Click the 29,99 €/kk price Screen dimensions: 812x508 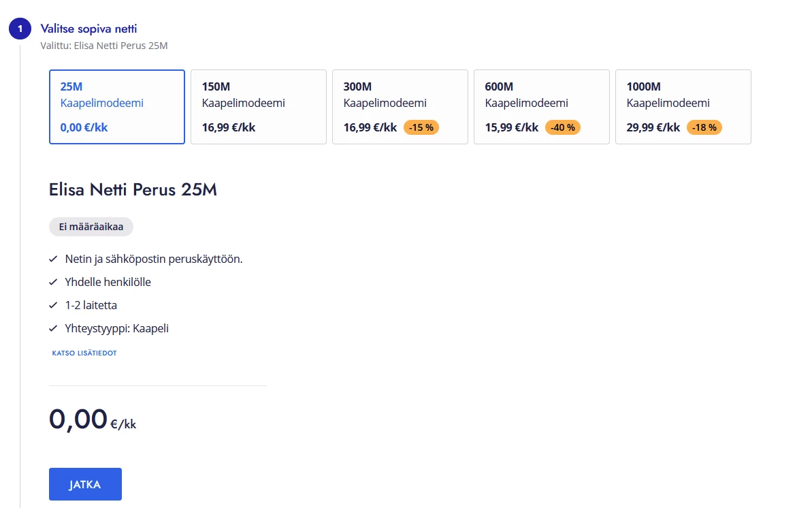[653, 127]
